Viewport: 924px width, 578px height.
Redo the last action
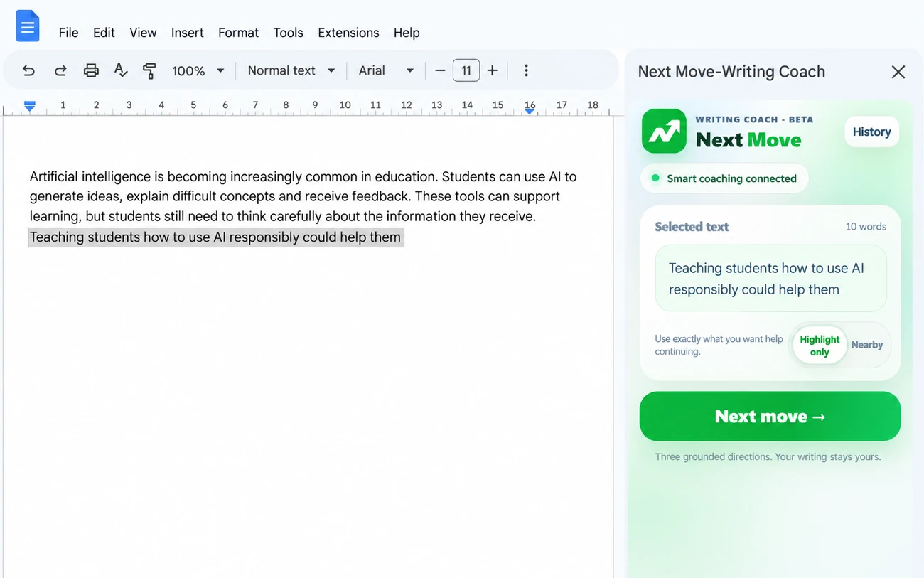[x=60, y=70]
